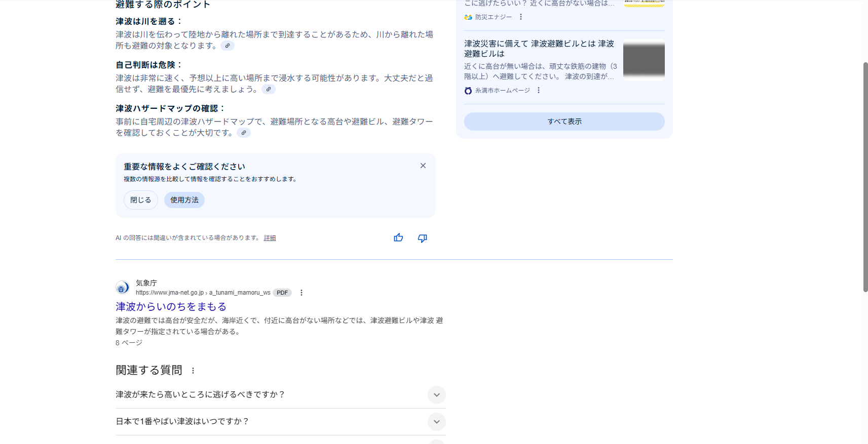The height and width of the screenshot is (444, 868).
Task: Open source link after 自己判断は危険 paragraph
Action: pos(269,90)
